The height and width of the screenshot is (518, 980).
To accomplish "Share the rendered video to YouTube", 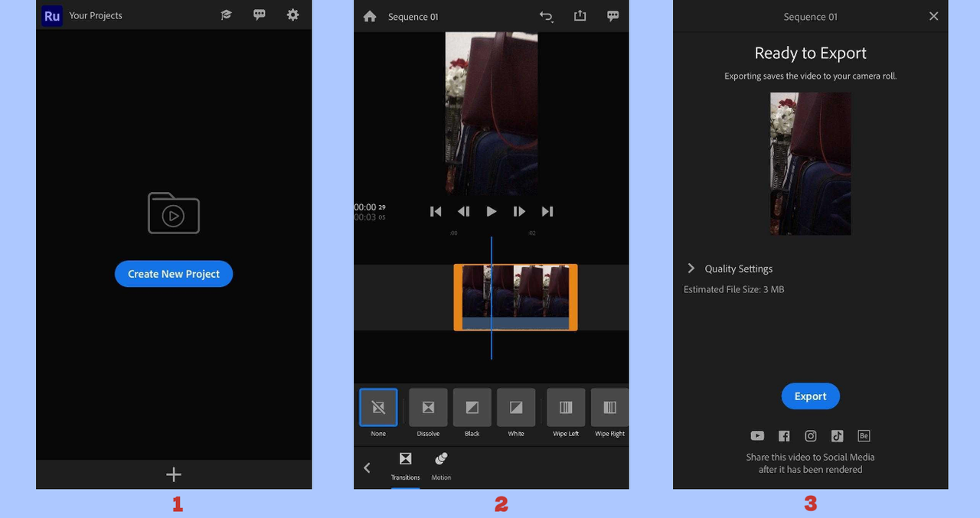I will [757, 435].
